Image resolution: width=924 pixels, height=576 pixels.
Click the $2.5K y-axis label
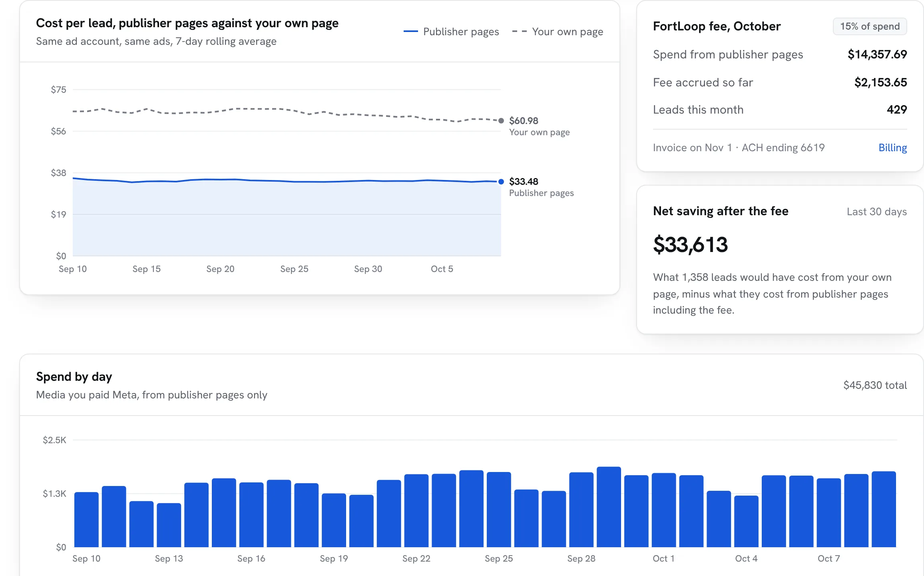tap(54, 440)
